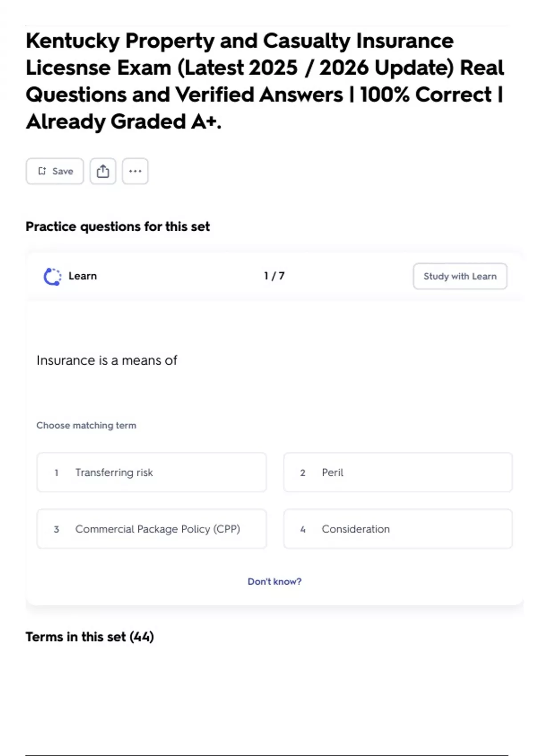The height and width of the screenshot is (756, 534).
Task: Click the bookmark icon inside Save
Action: [x=42, y=171]
